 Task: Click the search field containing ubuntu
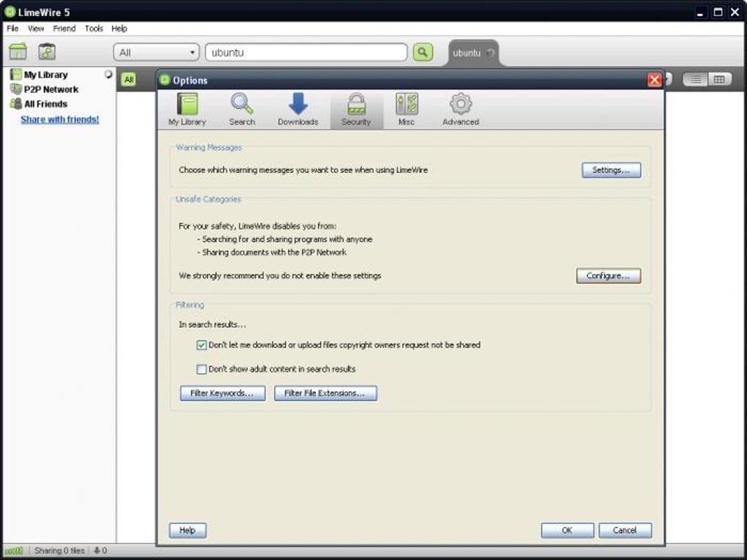click(306, 53)
